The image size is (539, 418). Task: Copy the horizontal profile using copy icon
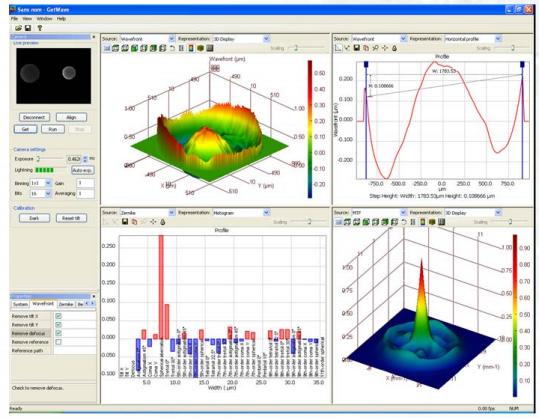tap(366, 48)
